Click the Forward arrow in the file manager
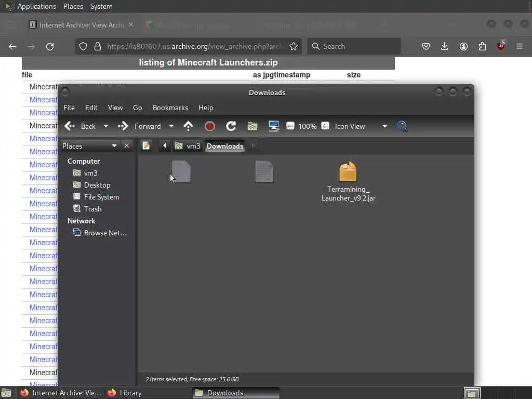532x399 pixels. (123, 126)
